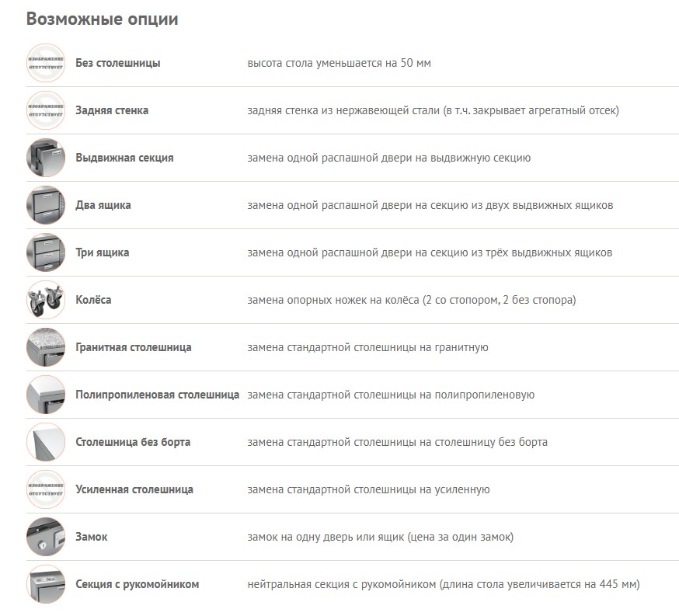This screenshot has width=679, height=616.
Task: Click the Возможные опции heading
Action: (x=103, y=19)
